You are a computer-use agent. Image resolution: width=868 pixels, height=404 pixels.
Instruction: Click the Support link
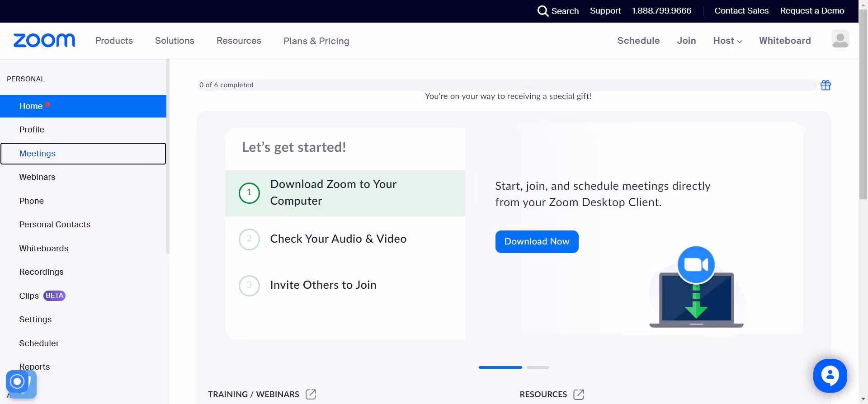[x=605, y=11]
